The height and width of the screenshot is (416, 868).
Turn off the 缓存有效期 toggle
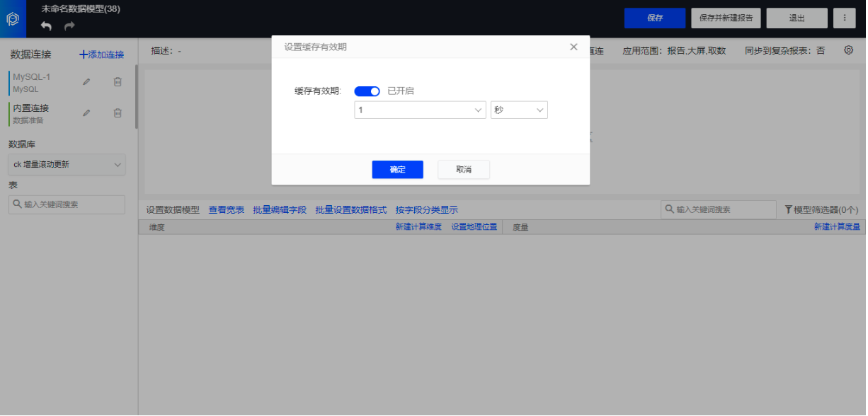point(367,91)
